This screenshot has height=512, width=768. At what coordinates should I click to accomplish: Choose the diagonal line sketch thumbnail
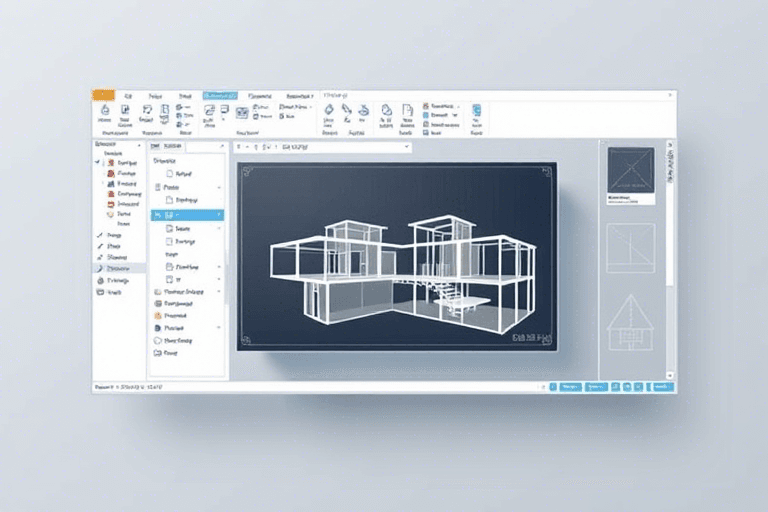pyautogui.click(x=630, y=247)
